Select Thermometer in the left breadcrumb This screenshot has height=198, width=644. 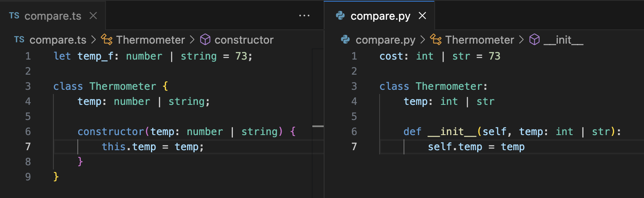150,40
